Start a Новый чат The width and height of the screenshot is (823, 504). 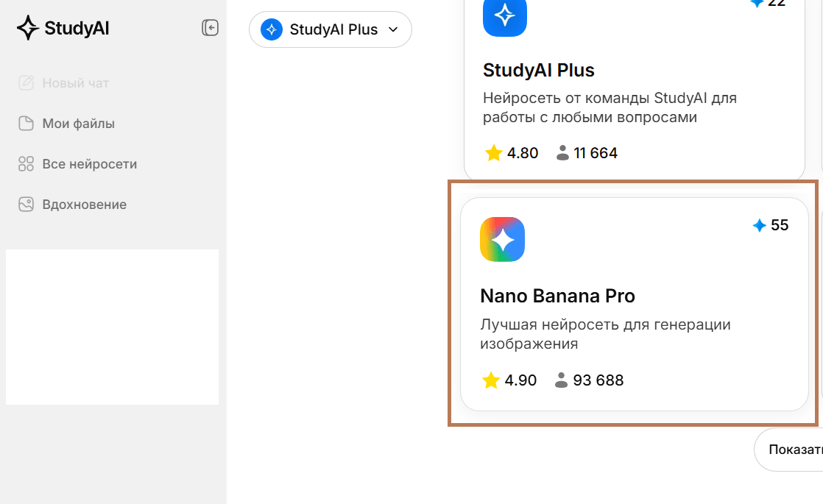[x=76, y=83]
